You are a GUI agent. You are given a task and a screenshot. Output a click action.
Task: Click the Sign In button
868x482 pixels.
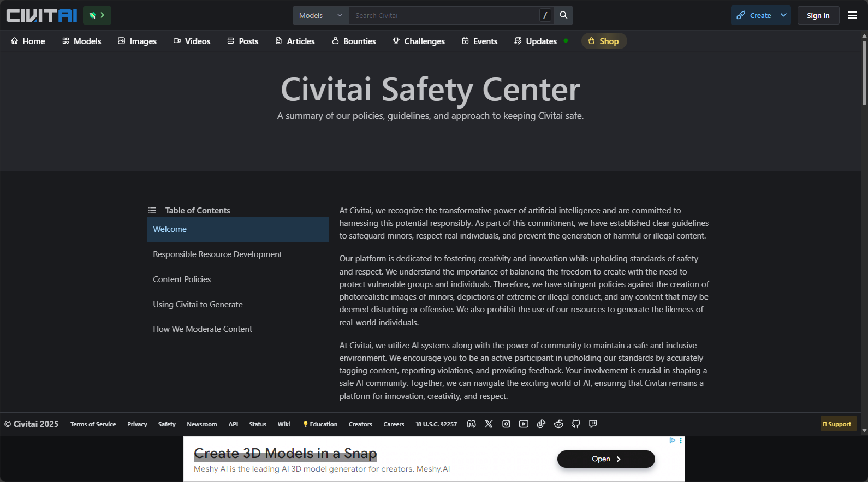tap(818, 15)
